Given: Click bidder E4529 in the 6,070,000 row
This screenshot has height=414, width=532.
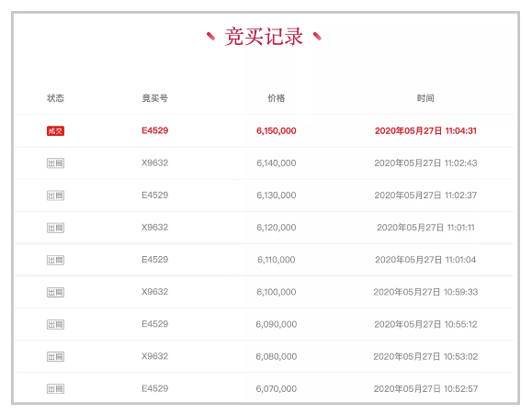Looking at the screenshot, I should [155, 388].
